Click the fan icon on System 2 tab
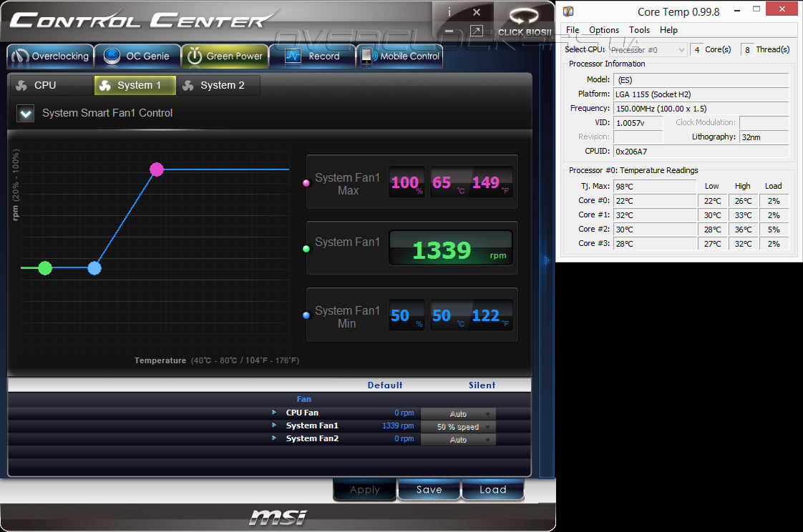This screenshot has width=803, height=532. pos(188,85)
